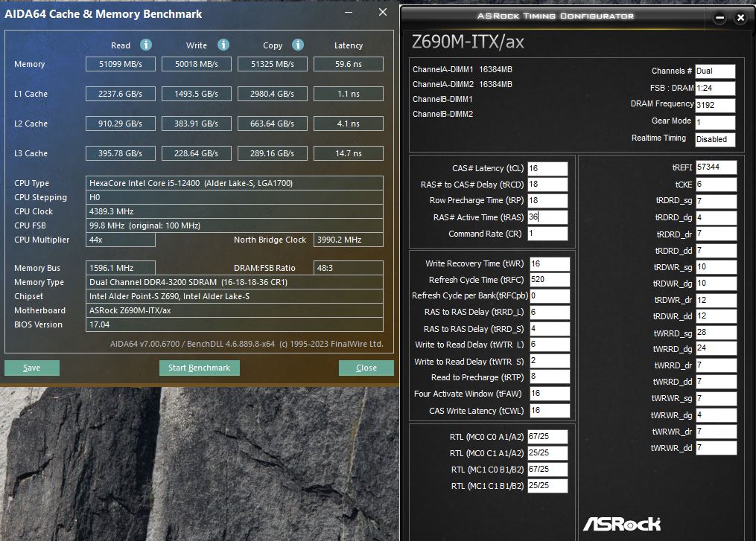Click the tRDWR_sg value field
The width and height of the screenshot is (756, 541).
tap(716, 267)
